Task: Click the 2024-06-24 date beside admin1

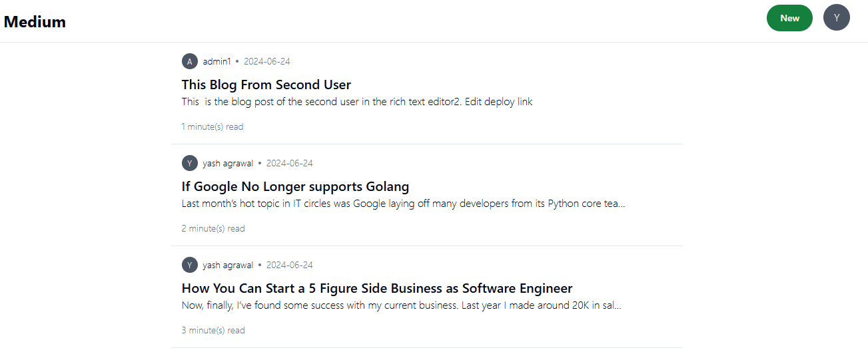Action: [x=266, y=61]
